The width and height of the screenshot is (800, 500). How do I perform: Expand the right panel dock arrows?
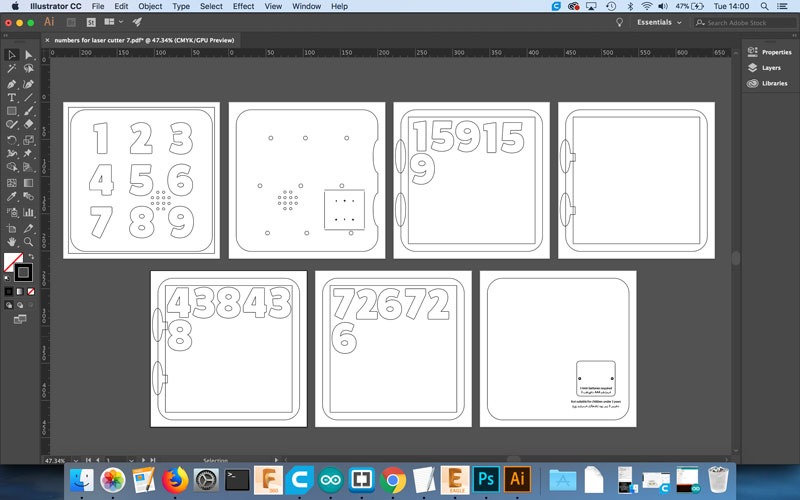pyautogui.click(x=794, y=35)
